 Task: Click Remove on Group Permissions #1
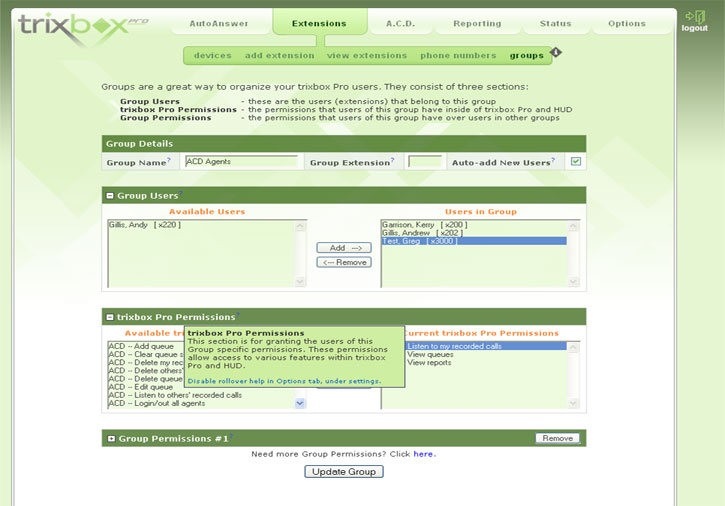557,438
